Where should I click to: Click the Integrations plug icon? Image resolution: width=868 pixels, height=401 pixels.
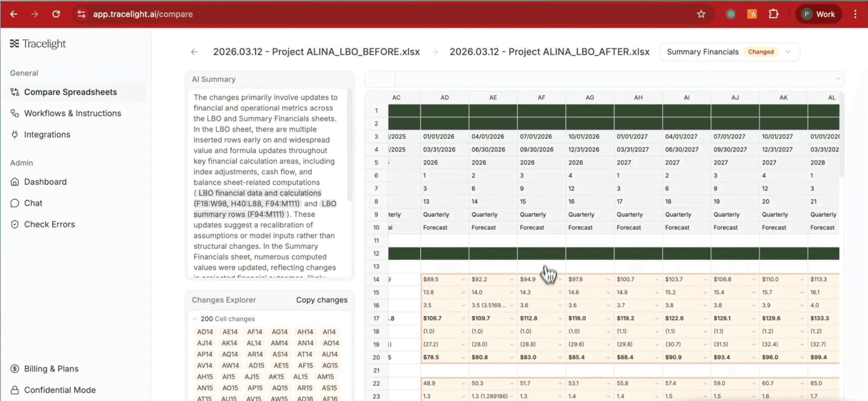click(x=15, y=134)
